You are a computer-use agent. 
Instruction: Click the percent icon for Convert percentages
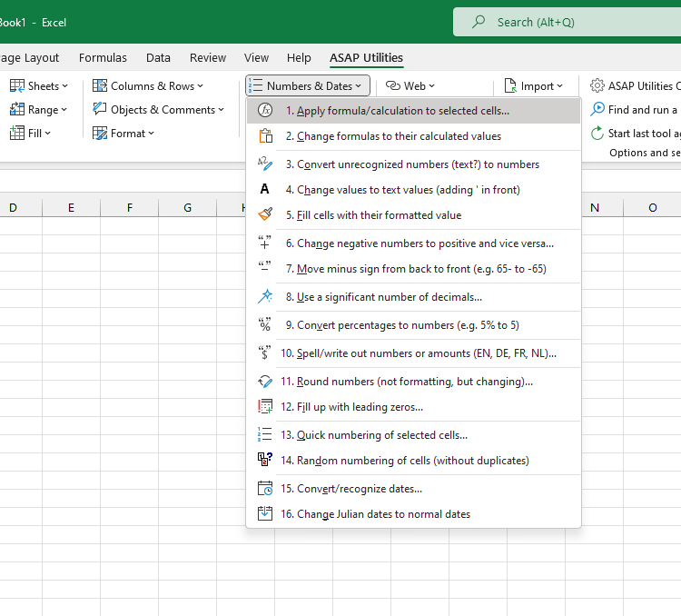point(264,324)
